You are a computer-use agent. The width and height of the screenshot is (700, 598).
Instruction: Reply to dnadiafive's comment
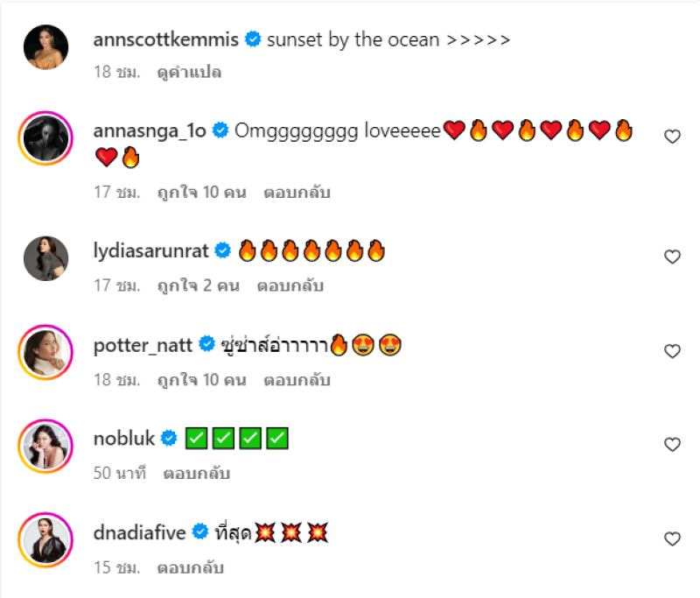pyautogui.click(x=190, y=567)
